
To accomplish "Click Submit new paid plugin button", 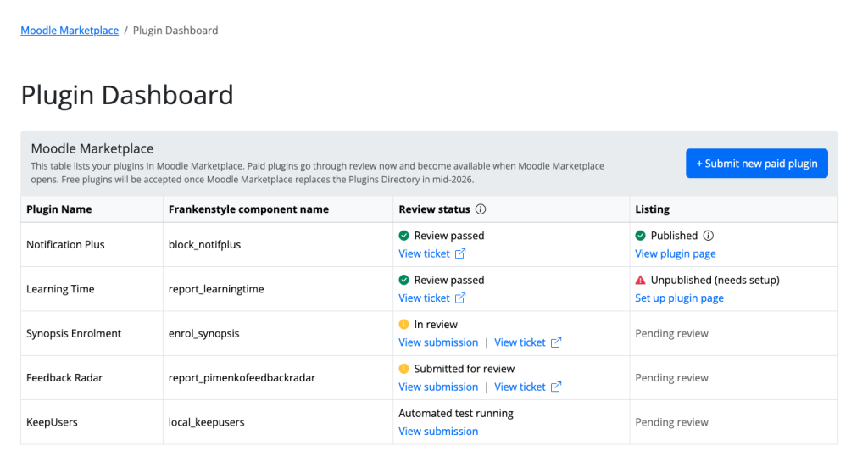I will tap(757, 164).
